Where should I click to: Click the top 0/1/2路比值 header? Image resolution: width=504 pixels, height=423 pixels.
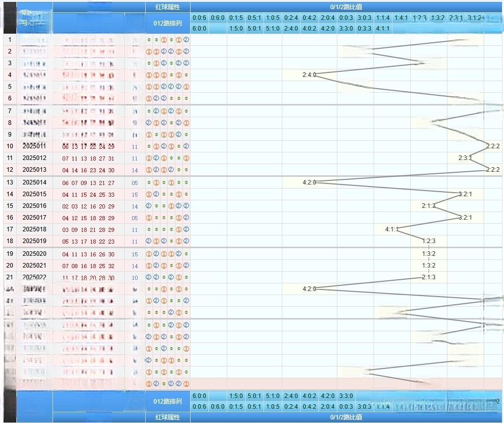(x=346, y=7)
